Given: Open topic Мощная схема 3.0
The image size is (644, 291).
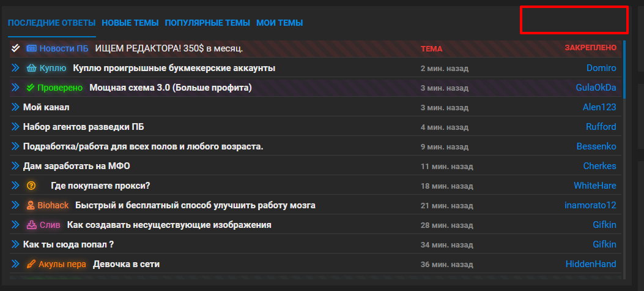Looking at the screenshot, I should (171, 88).
